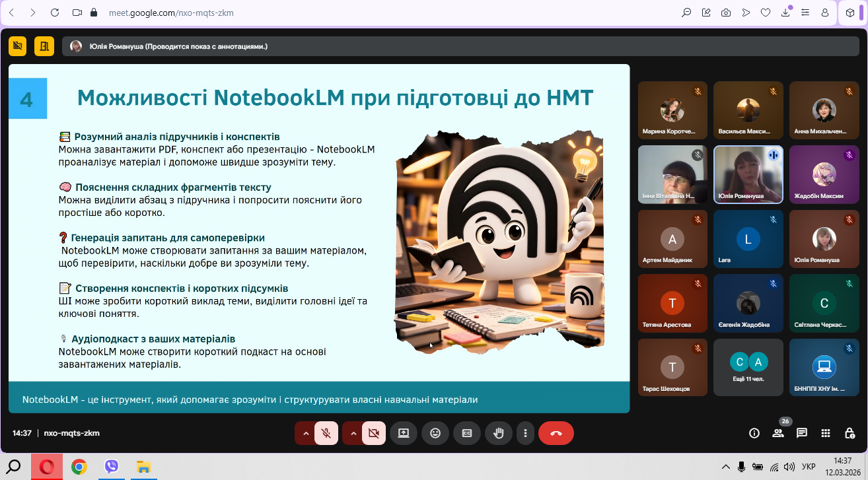Expand video settings arrow beside camera
Image resolution: width=868 pixels, height=480 pixels.
(353, 433)
